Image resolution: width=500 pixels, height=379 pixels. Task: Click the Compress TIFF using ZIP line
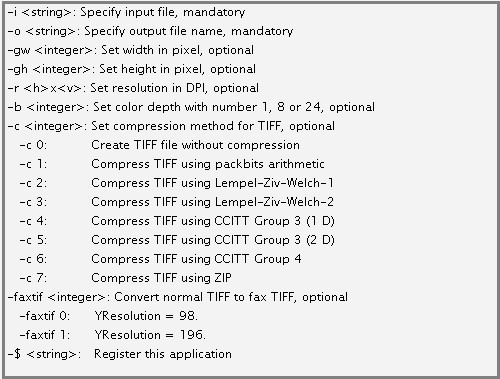[126, 278]
